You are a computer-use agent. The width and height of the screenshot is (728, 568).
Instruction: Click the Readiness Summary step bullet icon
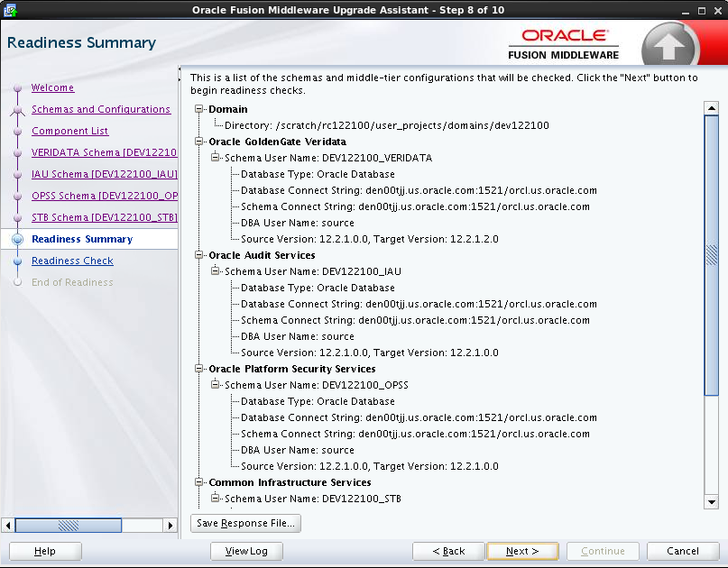(x=18, y=239)
